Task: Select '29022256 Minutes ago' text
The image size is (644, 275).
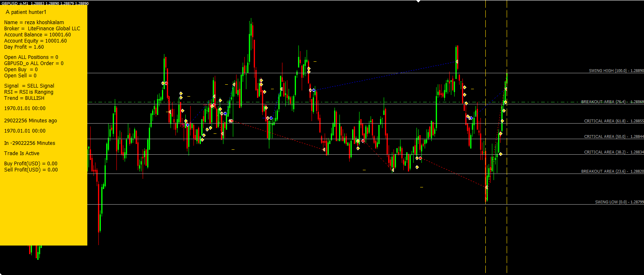Action: [30, 121]
